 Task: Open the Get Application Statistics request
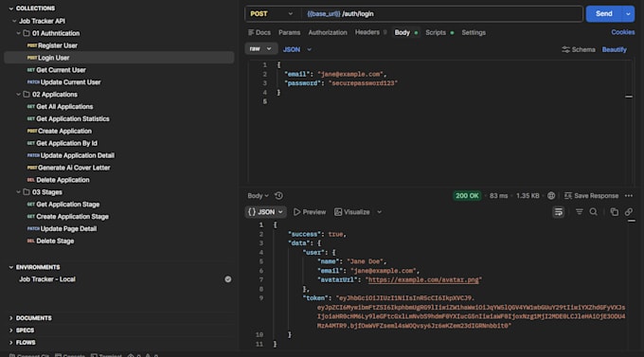click(x=119, y=118)
